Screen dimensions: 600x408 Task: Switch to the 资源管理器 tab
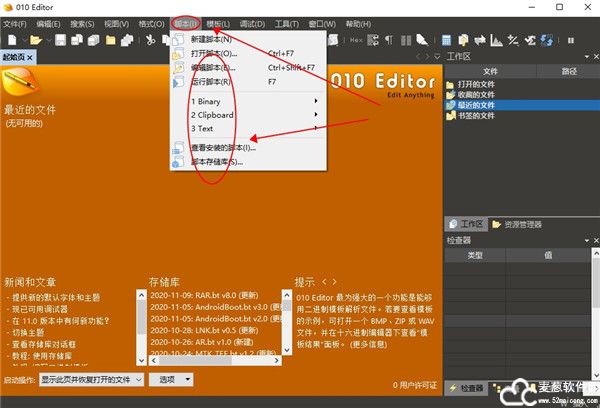517,224
